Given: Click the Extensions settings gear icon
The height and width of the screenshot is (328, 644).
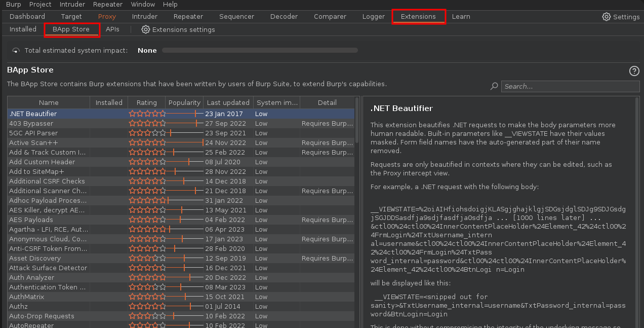Looking at the screenshot, I should 146,29.
